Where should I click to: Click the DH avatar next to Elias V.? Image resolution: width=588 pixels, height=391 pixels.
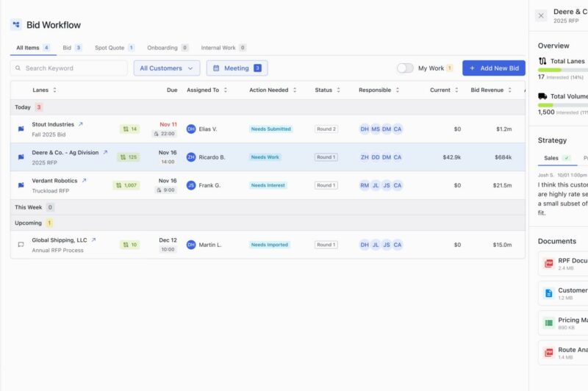(x=191, y=129)
